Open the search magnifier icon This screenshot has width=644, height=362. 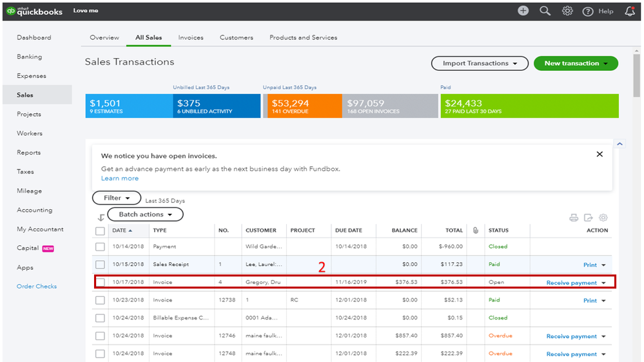(x=545, y=11)
